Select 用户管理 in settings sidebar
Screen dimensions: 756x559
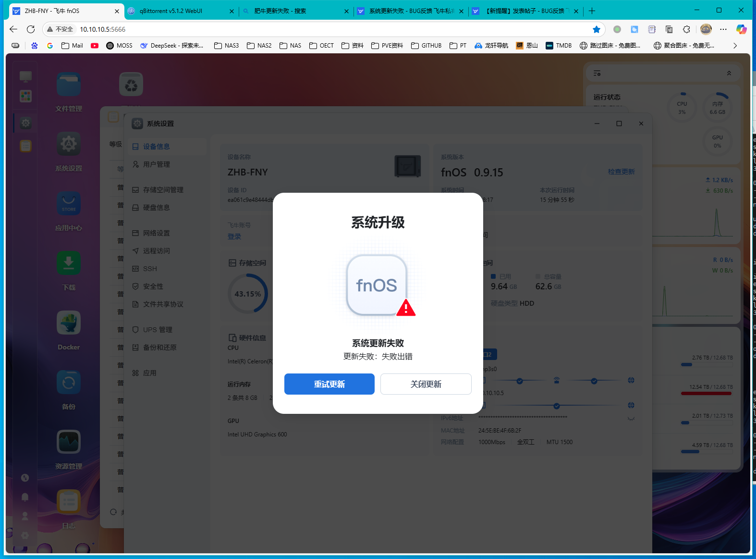(x=167, y=164)
